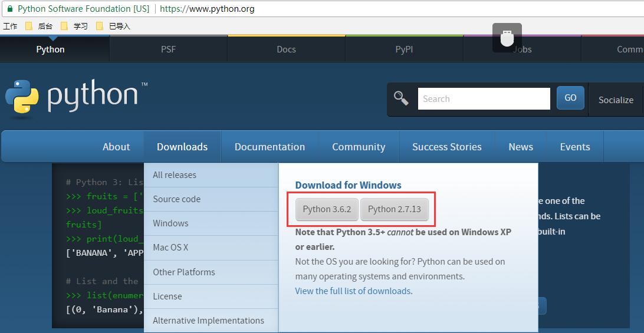Click the green secure lock icon
The width and height of the screenshot is (644, 333).
9,9
